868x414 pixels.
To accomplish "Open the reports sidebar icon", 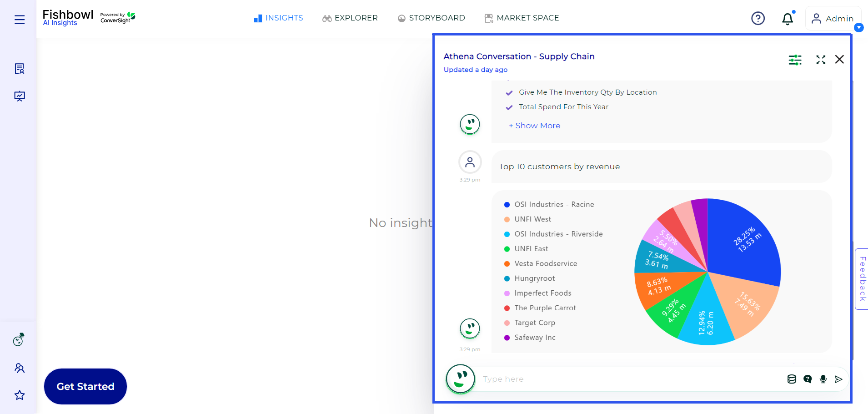I will [x=20, y=69].
